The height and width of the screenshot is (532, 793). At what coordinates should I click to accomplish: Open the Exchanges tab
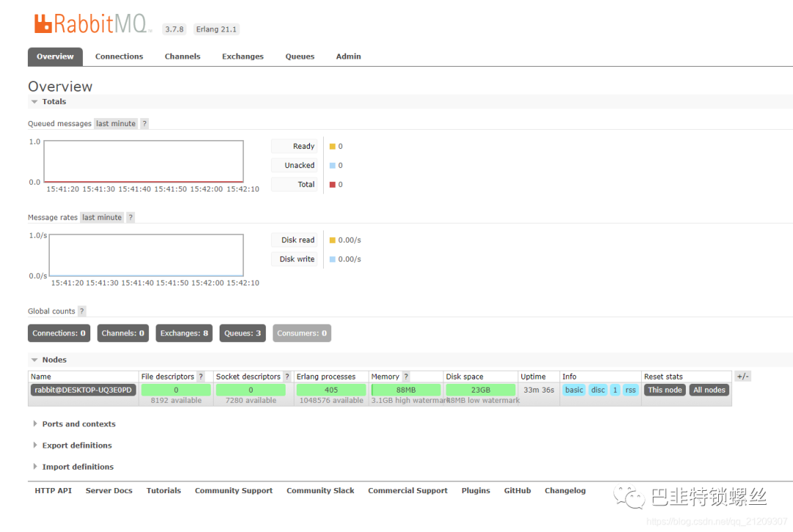pos(243,57)
